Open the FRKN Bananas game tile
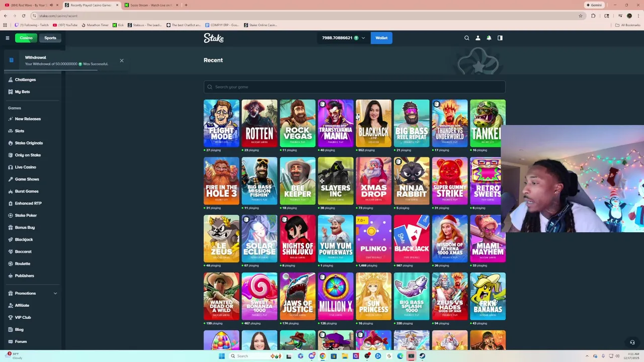The image size is (644, 362). point(488,297)
